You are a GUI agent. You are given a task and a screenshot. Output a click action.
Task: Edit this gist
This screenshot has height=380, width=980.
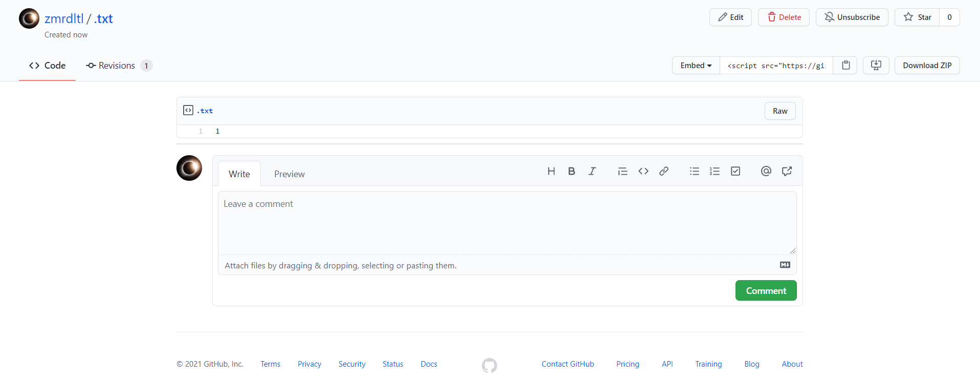[x=730, y=17]
